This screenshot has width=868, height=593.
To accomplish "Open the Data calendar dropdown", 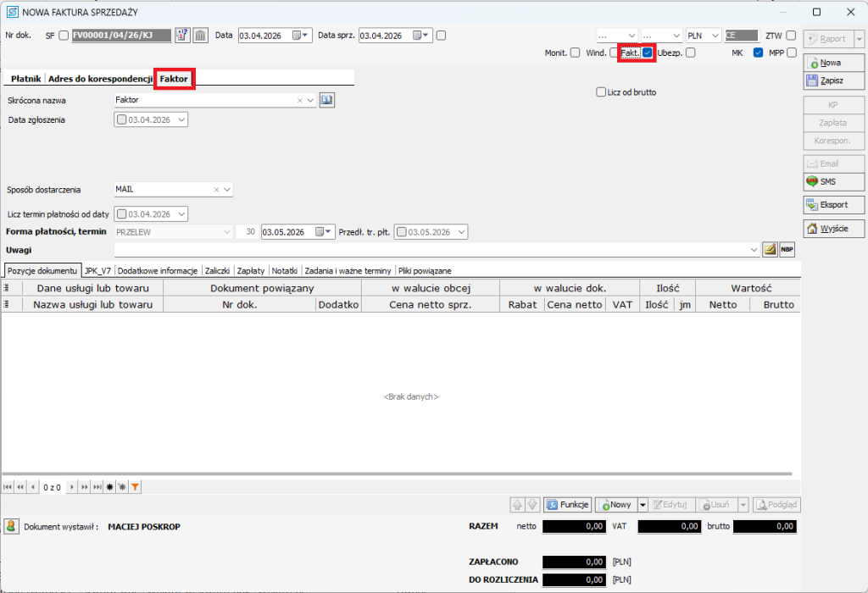I will [x=298, y=36].
